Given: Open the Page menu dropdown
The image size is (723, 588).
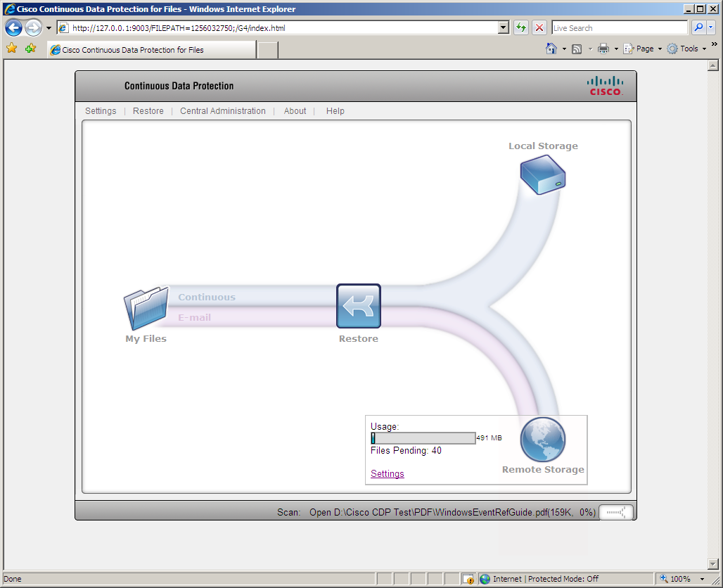Looking at the screenshot, I should [643, 49].
